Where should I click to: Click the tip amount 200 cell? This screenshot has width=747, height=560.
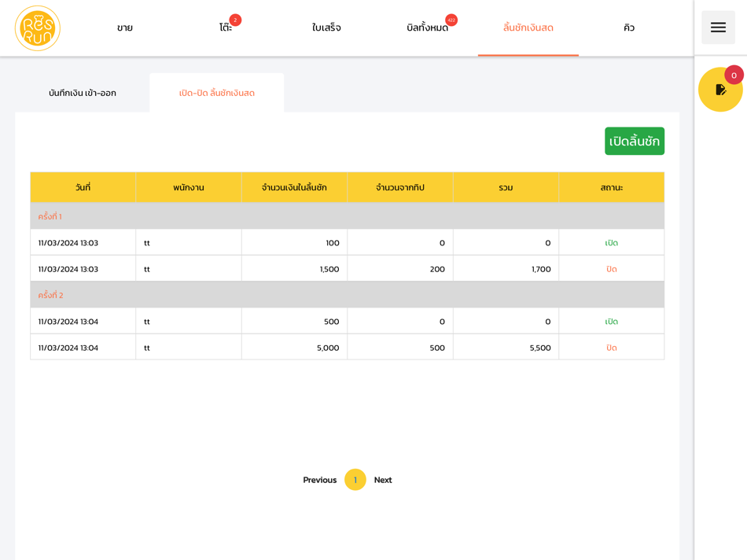click(x=400, y=269)
